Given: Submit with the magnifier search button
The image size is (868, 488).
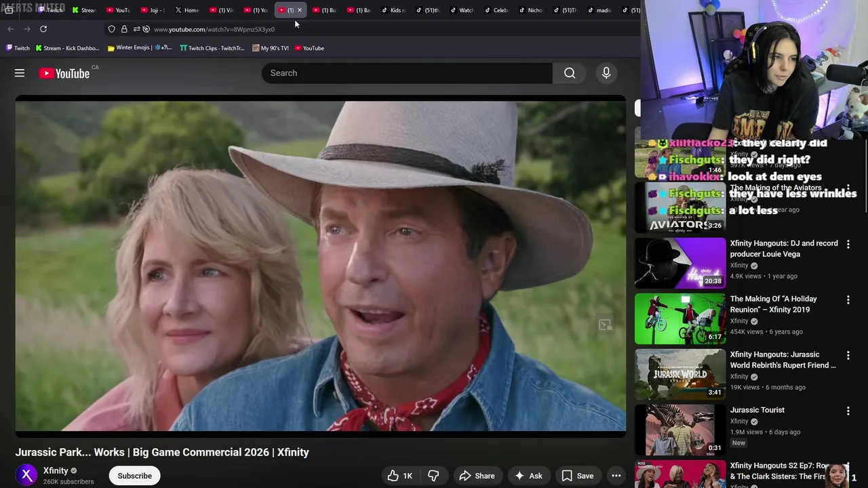Looking at the screenshot, I should (x=570, y=73).
